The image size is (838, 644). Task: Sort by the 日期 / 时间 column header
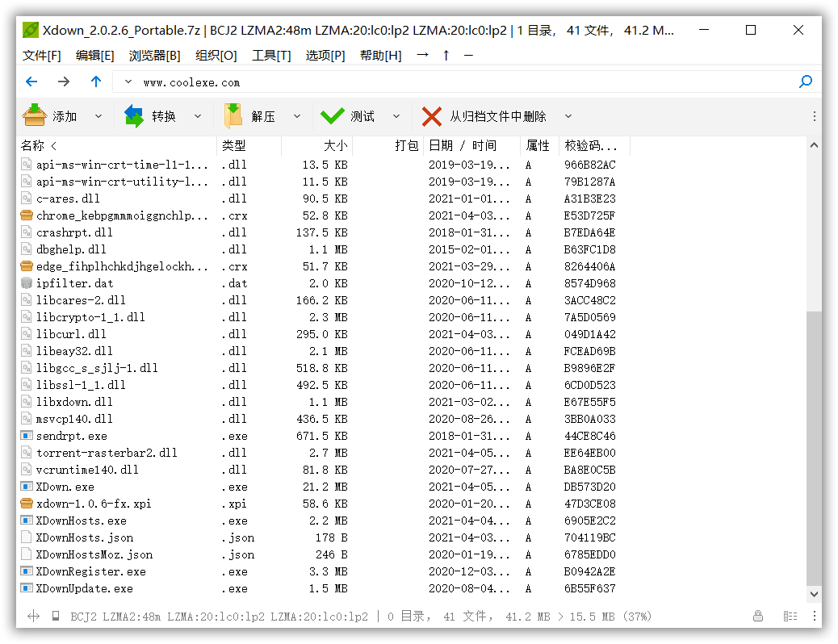[x=472, y=145]
